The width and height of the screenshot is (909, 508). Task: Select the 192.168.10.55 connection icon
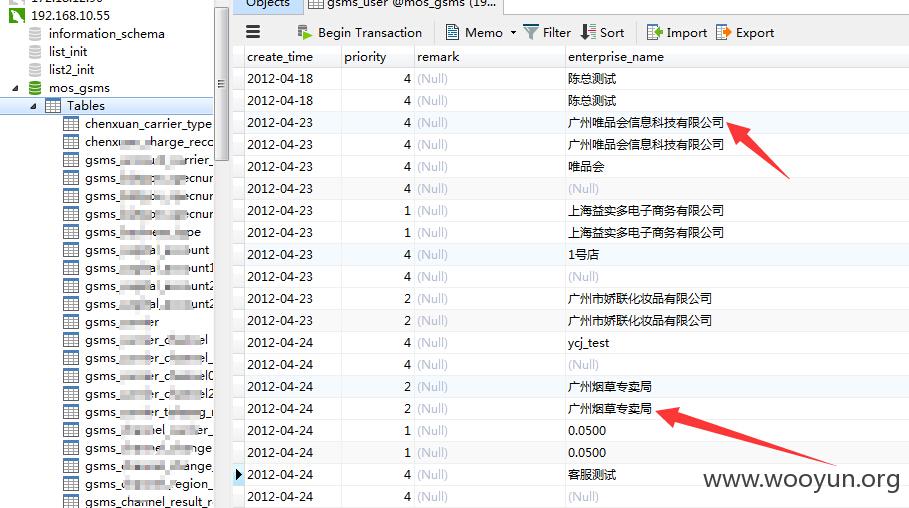pyautogui.click(x=17, y=16)
